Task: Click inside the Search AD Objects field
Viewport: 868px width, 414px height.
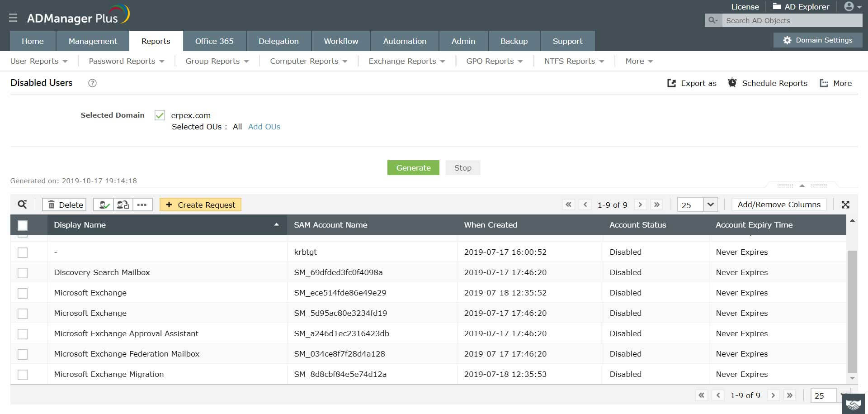Action: click(791, 20)
